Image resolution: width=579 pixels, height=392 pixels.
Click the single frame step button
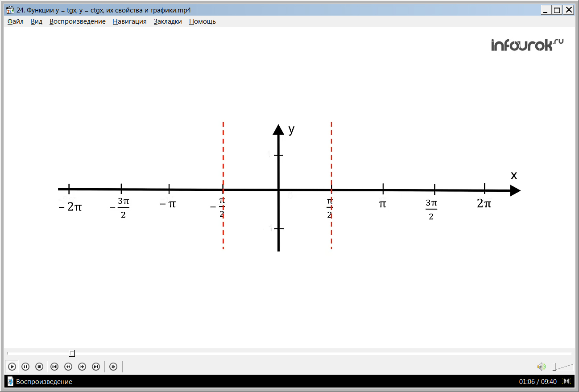[x=113, y=367]
